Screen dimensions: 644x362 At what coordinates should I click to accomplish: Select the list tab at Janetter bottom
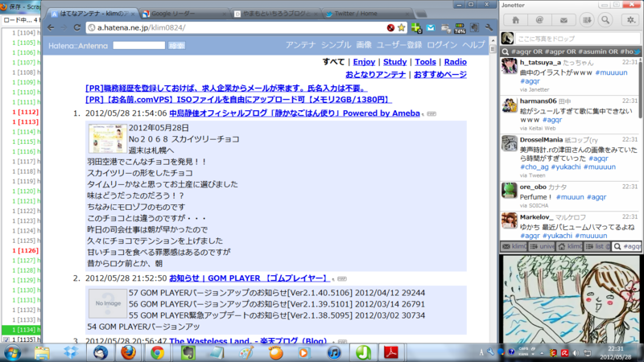[597, 246]
